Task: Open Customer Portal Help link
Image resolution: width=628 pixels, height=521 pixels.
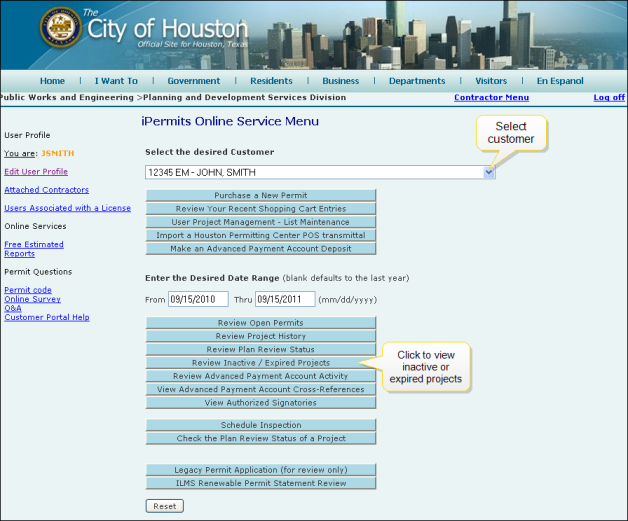Action: pos(47,317)
